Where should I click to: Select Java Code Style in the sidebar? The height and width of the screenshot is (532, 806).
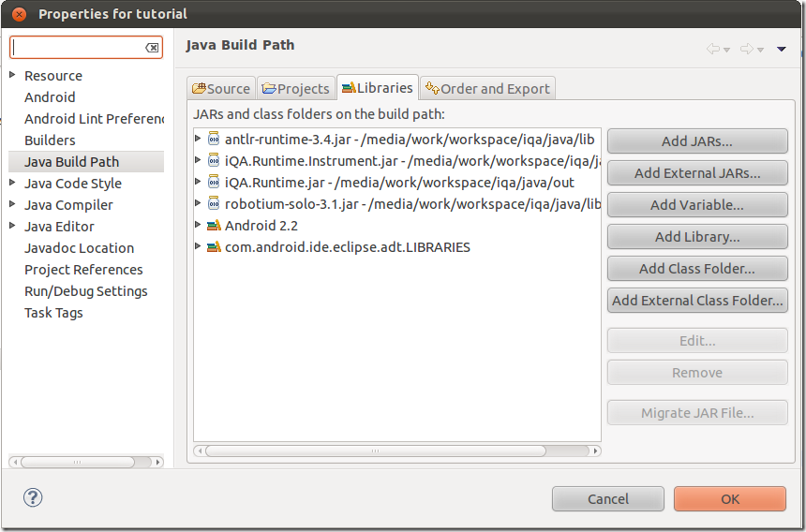point(73,184)
